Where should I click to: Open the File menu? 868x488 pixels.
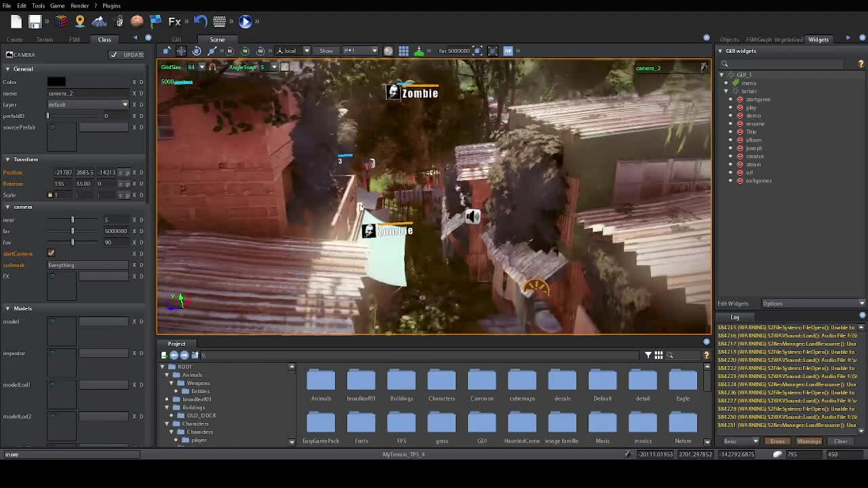coord(7,6)
